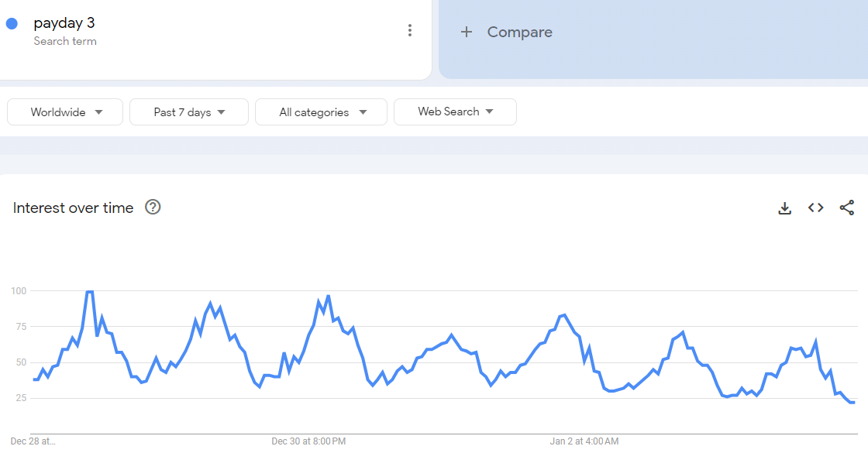Open the All categories dropdown
Image resolution: width=868 pixels, height=453 pixels.
pos(321,112)
